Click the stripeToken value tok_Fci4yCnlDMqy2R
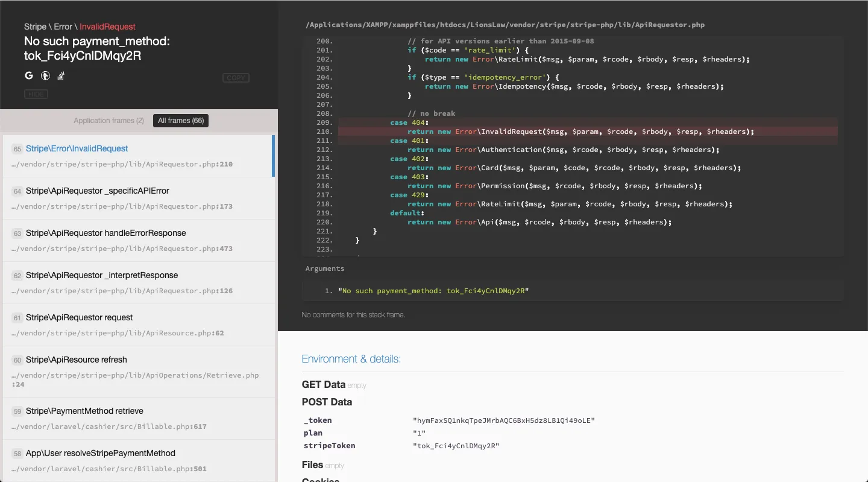Screen dimensions: 868x482 pos(456,446)
